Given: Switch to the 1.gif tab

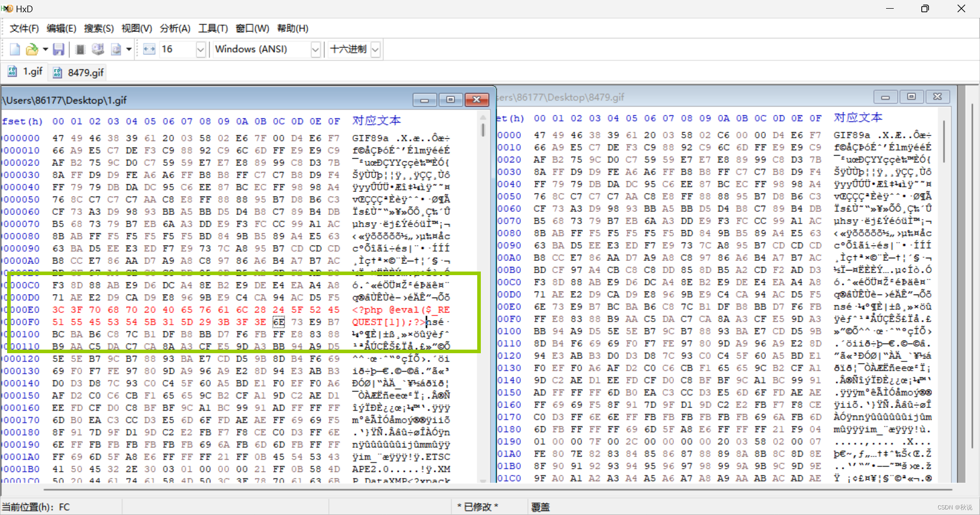Looking at the screenshot, I should (x=24, y=71).
